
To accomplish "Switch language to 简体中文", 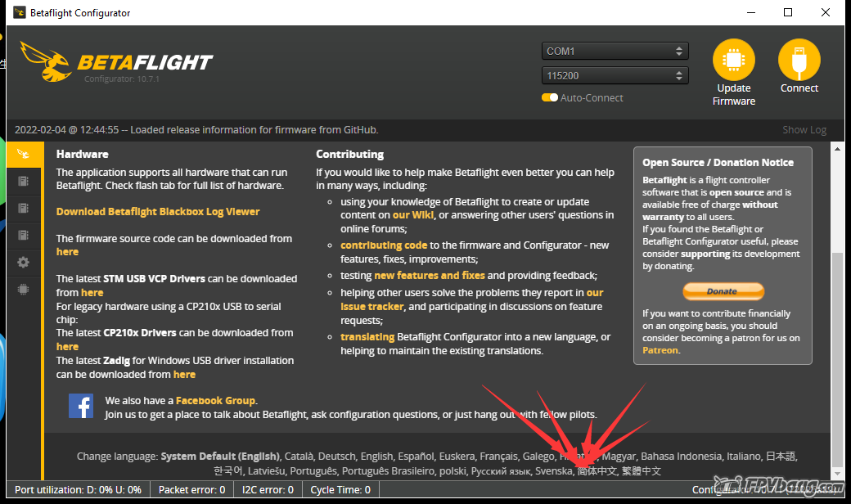I will pos(597,471).
